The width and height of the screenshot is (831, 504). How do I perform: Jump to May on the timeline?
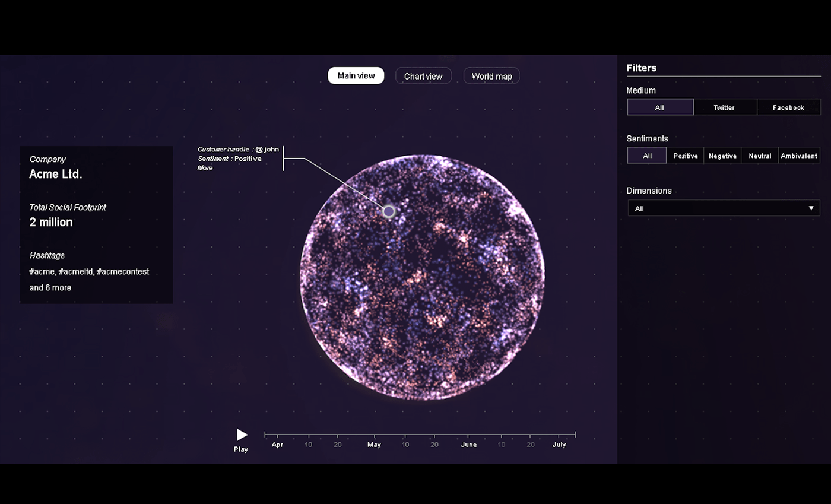pos(374,444)
